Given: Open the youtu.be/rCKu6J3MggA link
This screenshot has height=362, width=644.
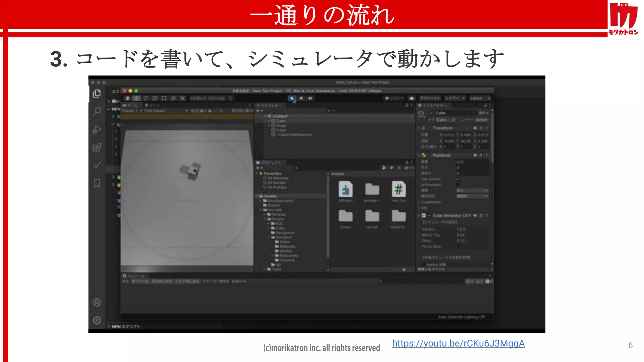Looking at the screenshot, I should tap(458, 343).
